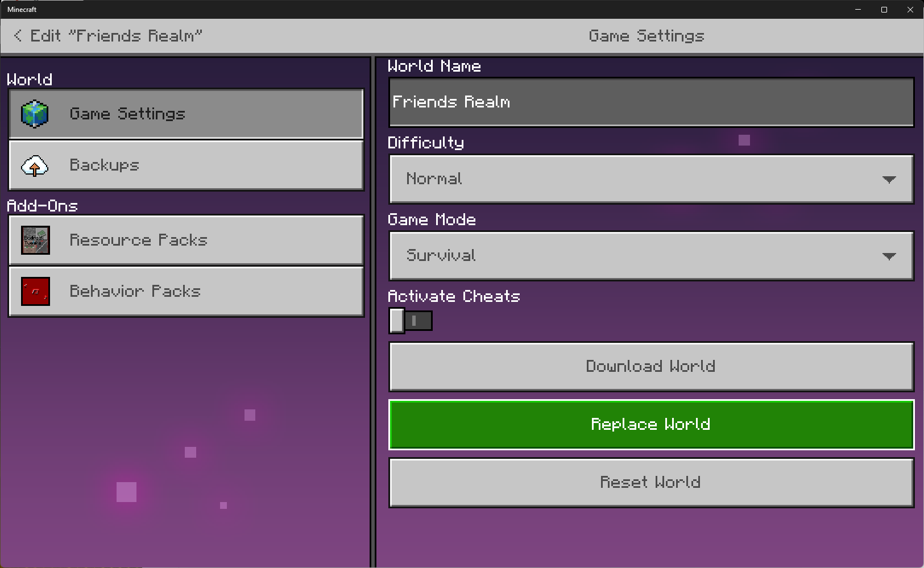Click the cloud upload icon for Backups
Screen dimensions: 924x568
tap(35, 165)
